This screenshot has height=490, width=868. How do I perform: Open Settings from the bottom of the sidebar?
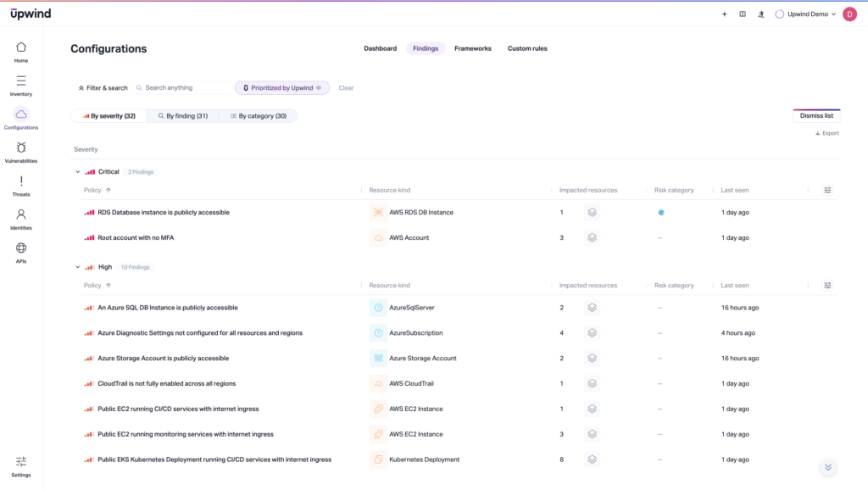pos(21,465)
